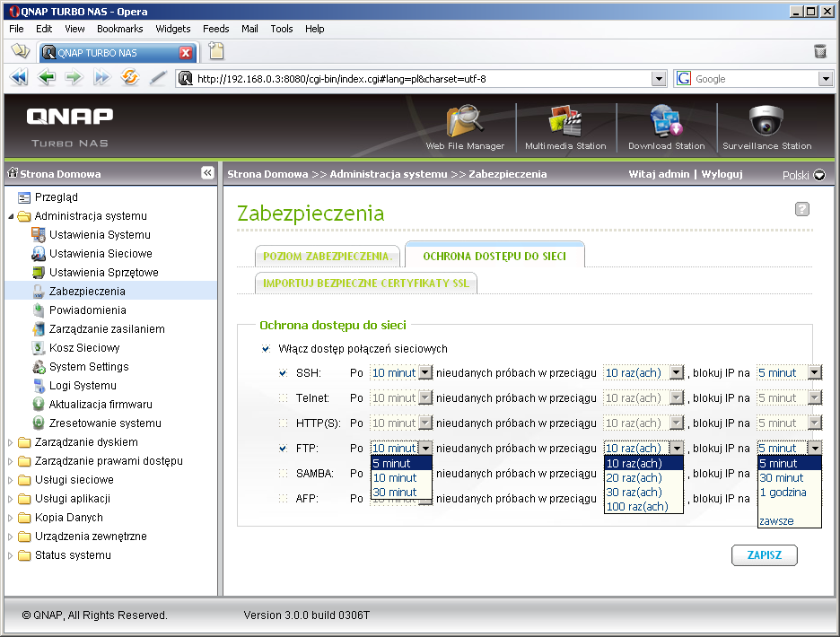
Task: Open Web File Manager icon
Action: pyautogui.click(x=465, y=120)
